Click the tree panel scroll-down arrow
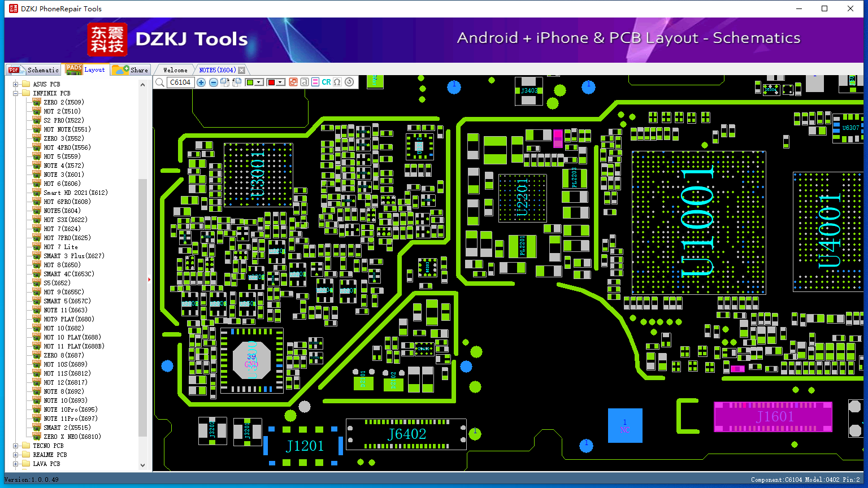The image size is (868, 488). coord(142,465)
